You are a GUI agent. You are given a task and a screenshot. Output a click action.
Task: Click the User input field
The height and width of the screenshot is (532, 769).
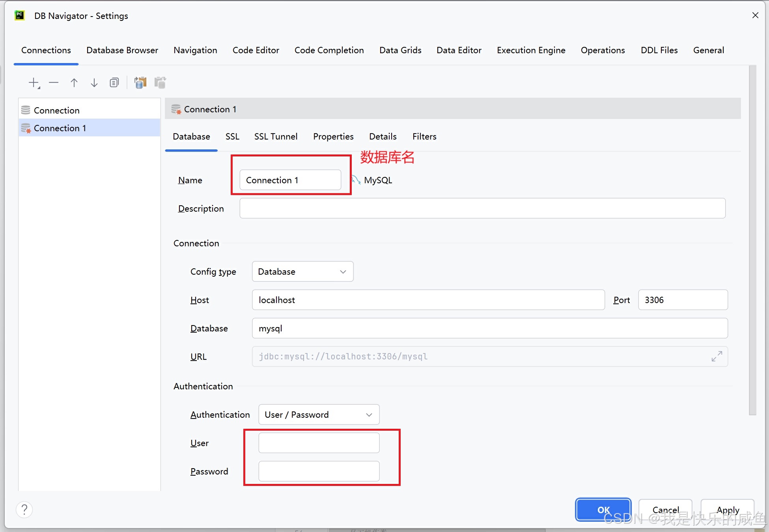(319, 443)
